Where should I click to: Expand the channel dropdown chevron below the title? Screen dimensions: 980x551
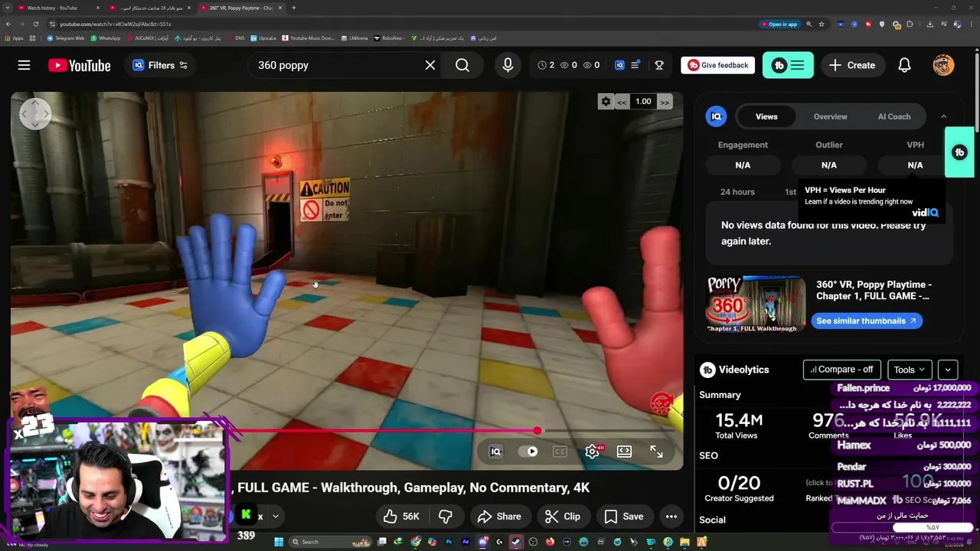pyautogui.click(x=275, y=516)
